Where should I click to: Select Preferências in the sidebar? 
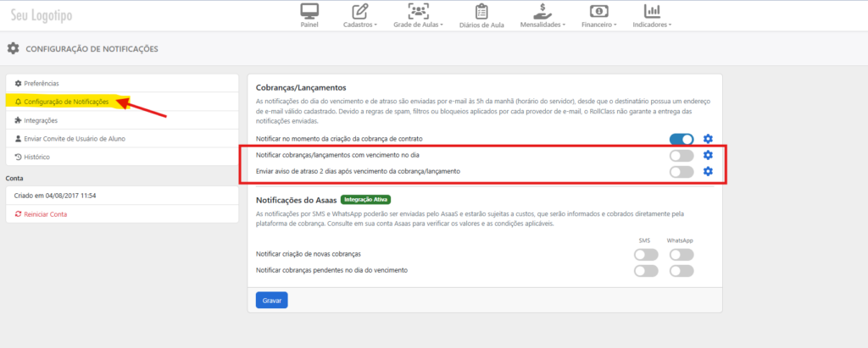[x=122, y=84]
